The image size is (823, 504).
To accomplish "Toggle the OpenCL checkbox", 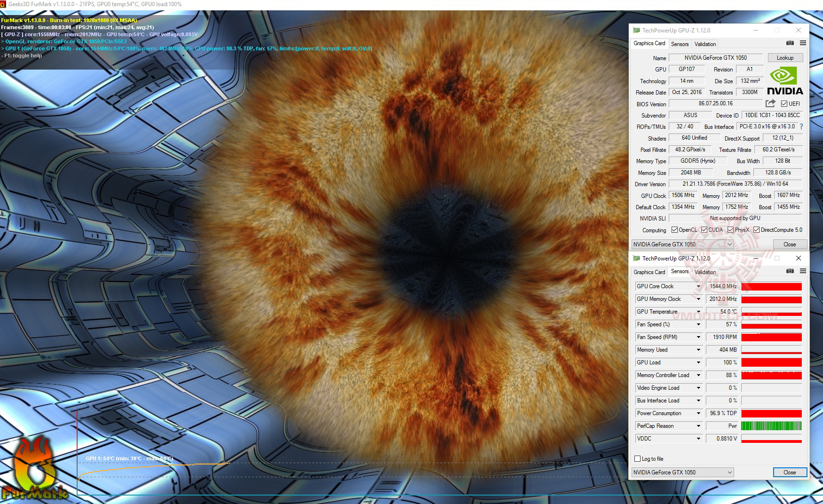I will [674, 230].
